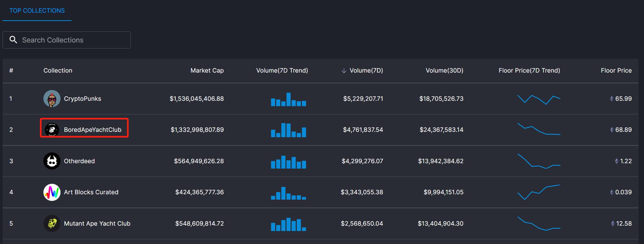The image size is (644, 244).
Task: Click the Ethereum icon beside 65.99
Action: [612, 99]
